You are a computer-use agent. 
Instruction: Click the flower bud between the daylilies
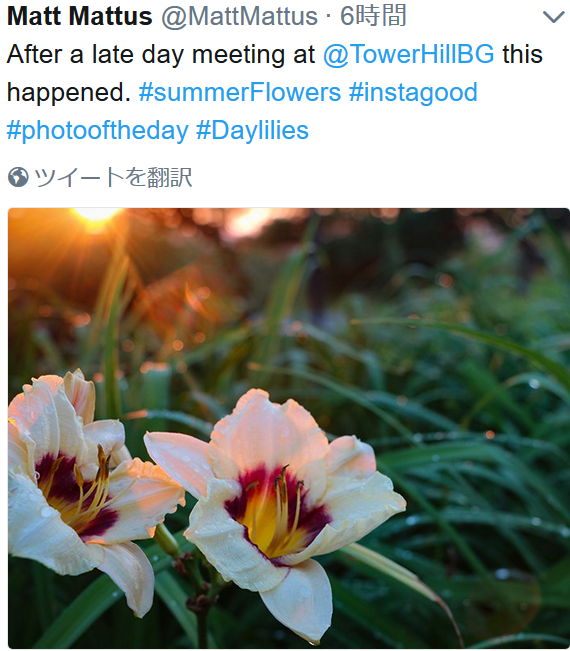[167, 540]
